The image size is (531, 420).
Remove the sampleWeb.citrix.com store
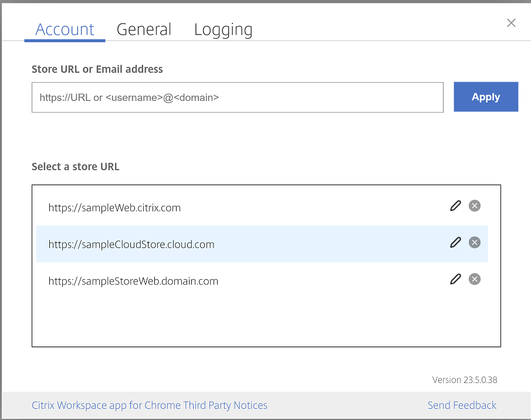point(475,206)
